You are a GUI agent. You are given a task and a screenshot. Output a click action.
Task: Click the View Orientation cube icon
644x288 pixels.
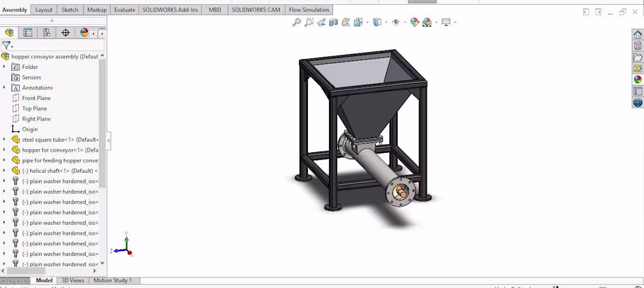tap(358, 22)
